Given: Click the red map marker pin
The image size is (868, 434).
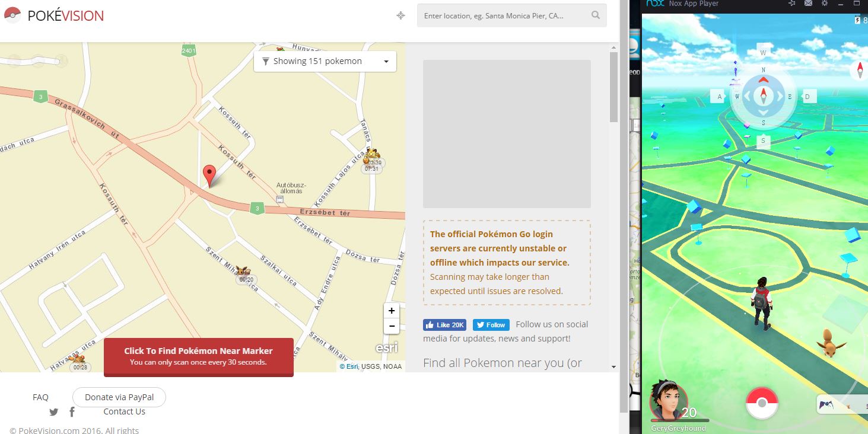Looking at the screenshot, I should [x=209, y=176].
